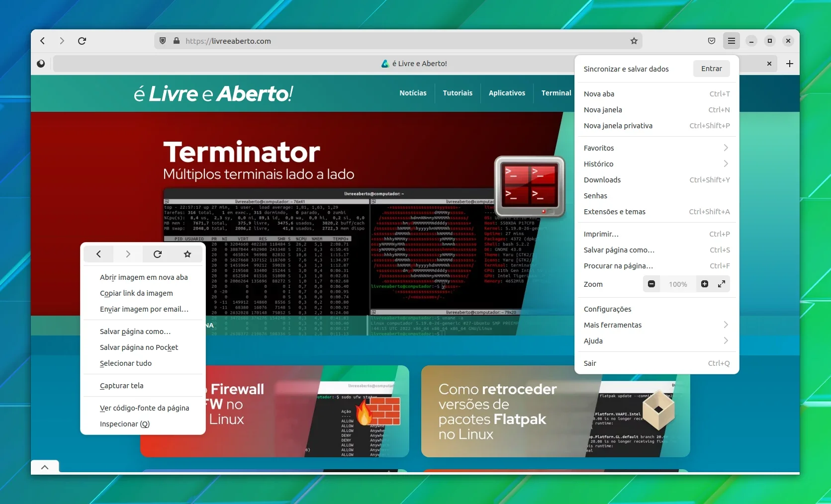The width and height of the screenshot is (831, 504).
Task: Click the bookmark star in the context menu
Action: point(187,254)
